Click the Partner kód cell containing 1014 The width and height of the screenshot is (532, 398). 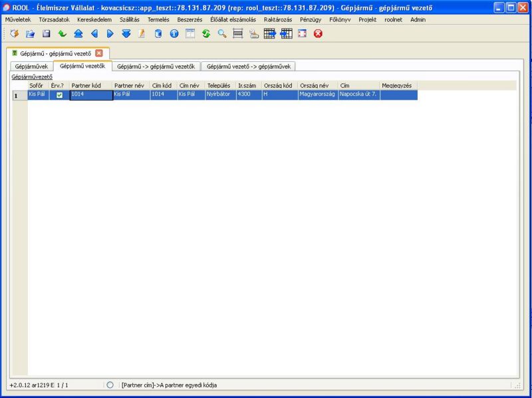point(90,95)
